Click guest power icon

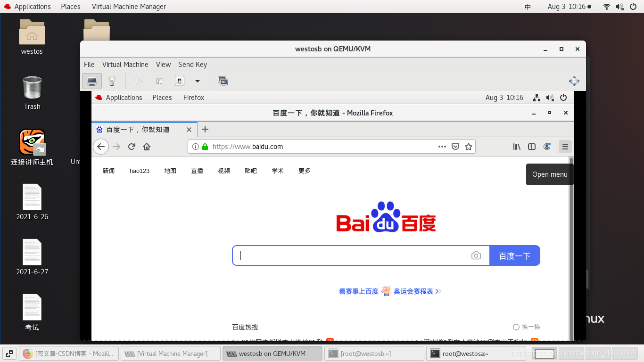563,98
